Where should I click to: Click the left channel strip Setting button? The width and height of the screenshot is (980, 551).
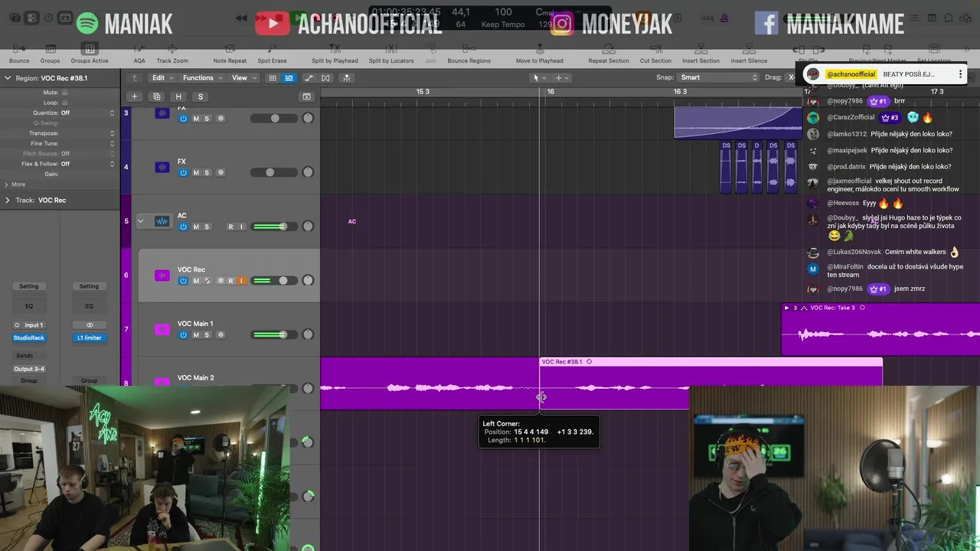(x=29, y=286)
